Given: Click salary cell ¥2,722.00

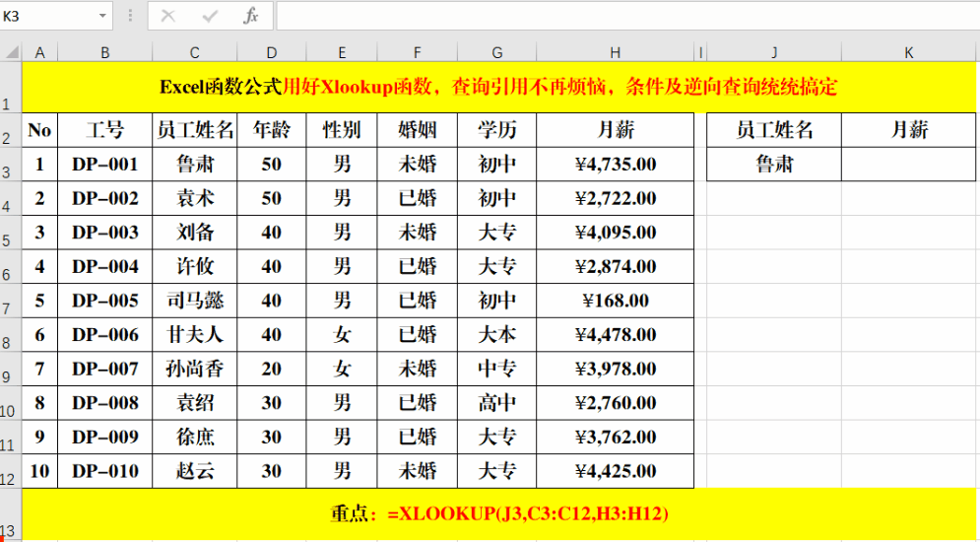Looking at the screenshot, I should tap(616, 199).
